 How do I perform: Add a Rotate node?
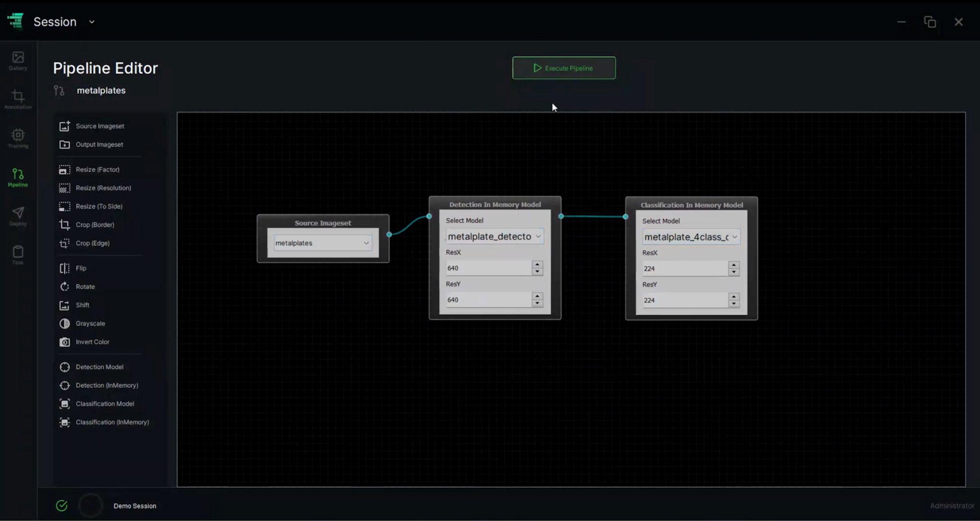[77, 286]
